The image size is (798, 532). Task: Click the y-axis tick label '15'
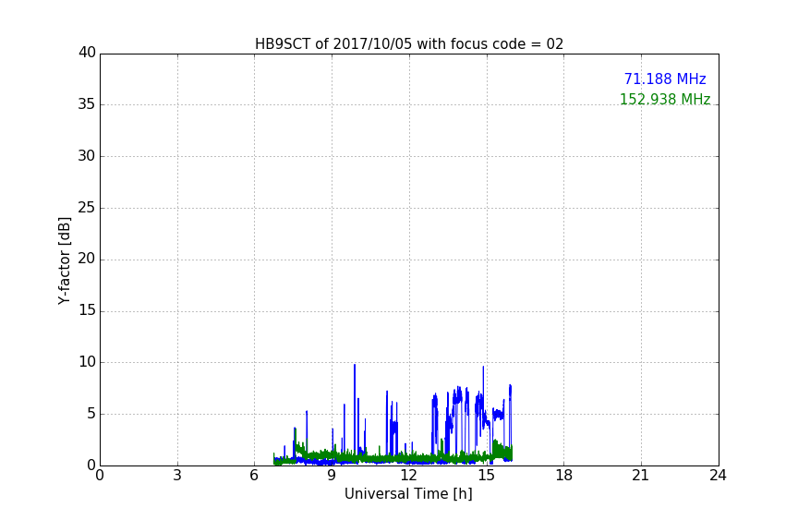(87, 310)
